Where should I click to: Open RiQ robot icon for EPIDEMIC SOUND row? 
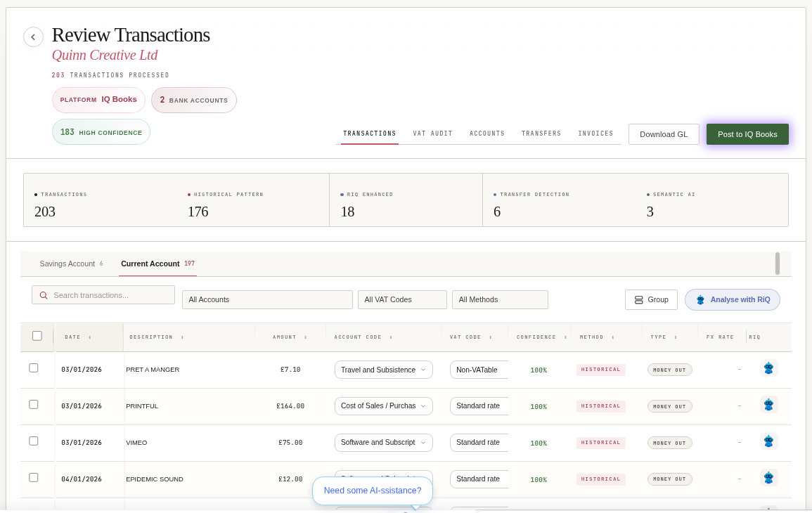click(x=768, y=478)
